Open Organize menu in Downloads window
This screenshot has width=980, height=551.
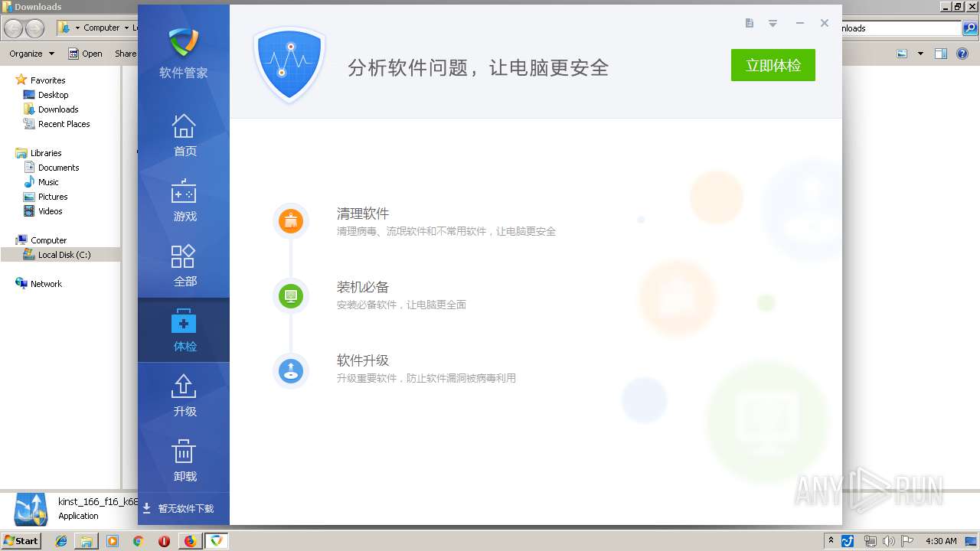tap(31, 54)
